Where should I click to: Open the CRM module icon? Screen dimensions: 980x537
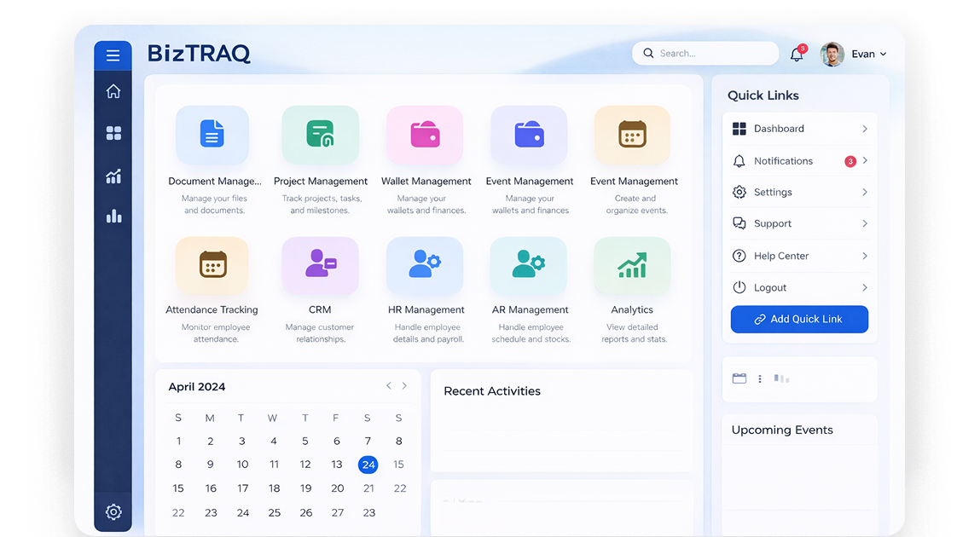320,265
